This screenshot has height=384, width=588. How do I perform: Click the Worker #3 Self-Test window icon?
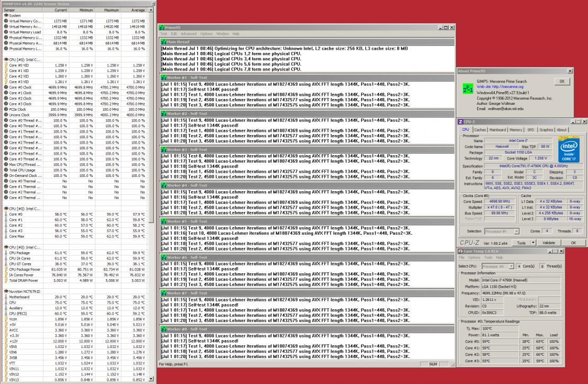[x=164, y=149]
